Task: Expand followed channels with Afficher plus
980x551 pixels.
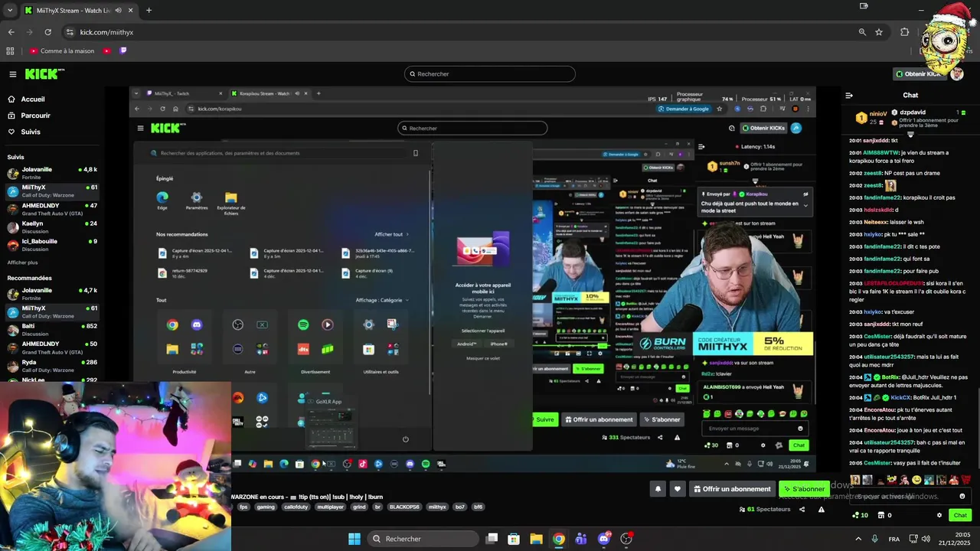Action: [x=22, y=262]
